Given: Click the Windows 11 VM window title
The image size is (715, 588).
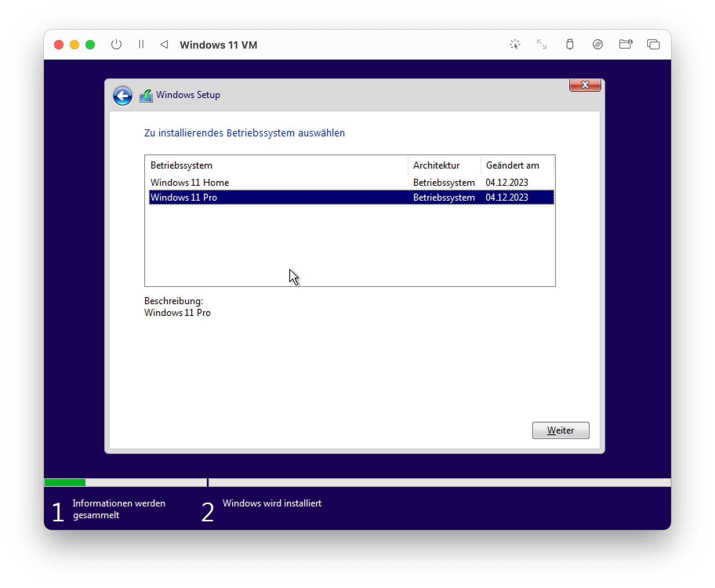Looking at the screenshot, I should coord(219,45).
